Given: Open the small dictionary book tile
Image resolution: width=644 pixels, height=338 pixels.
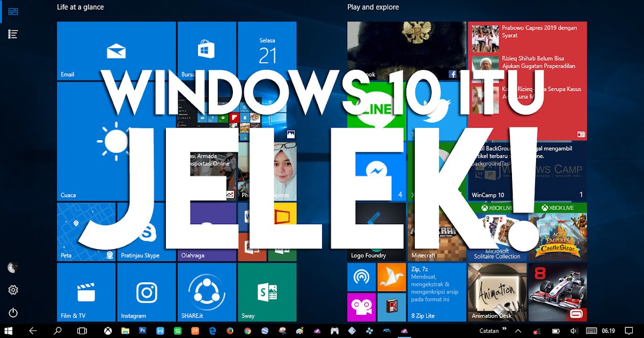Looking at the screenshot, I should coord(392,307).
